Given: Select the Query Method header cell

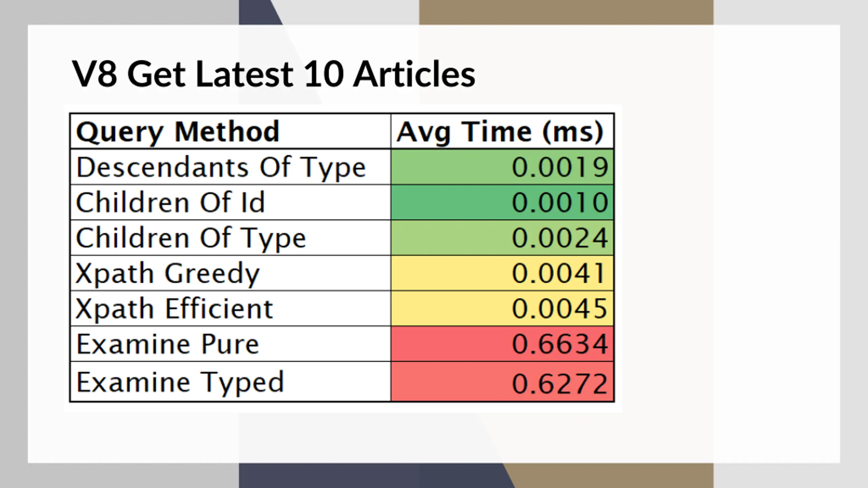Looking at the screenshot, I should 230,131.
